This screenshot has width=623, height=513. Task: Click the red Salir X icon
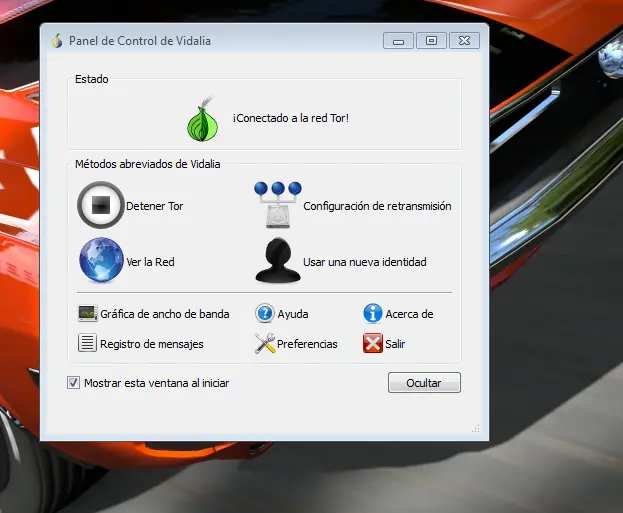(x=373, y=343)
